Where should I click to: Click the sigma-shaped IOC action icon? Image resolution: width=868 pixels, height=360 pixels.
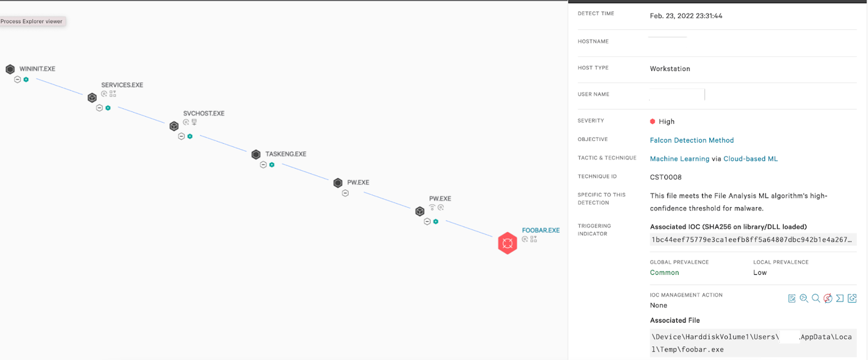click(840, 298)
